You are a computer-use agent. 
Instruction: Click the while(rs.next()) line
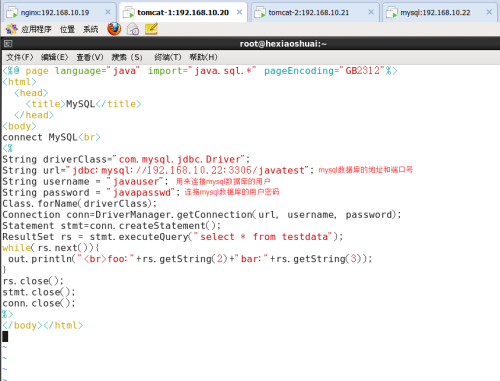(51, 248)
